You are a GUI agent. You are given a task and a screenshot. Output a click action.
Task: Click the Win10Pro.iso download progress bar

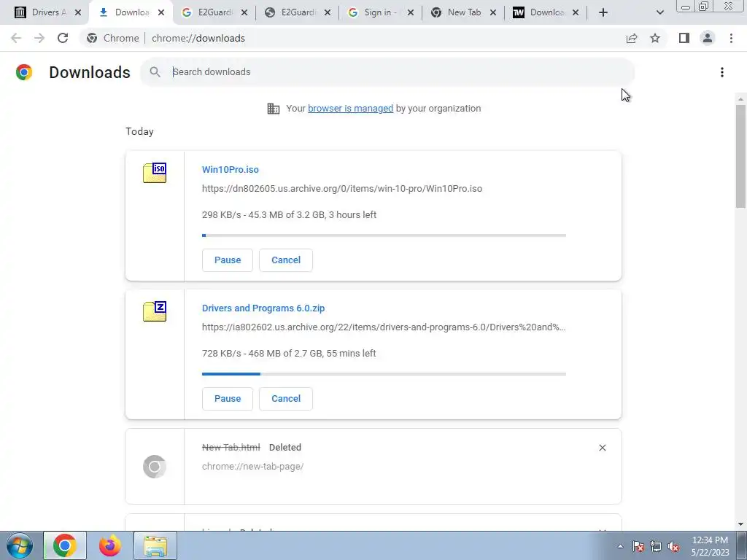(384, 236)
